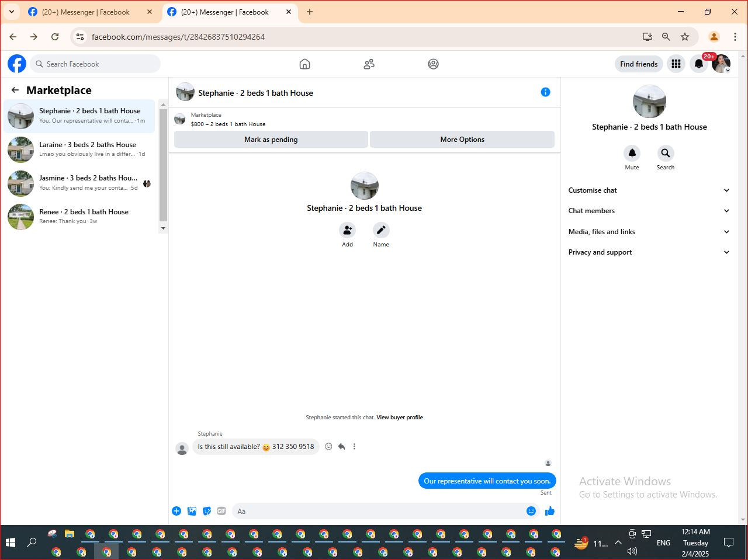
Task: Search in conversation using magnifier icon
Action: 666,154
